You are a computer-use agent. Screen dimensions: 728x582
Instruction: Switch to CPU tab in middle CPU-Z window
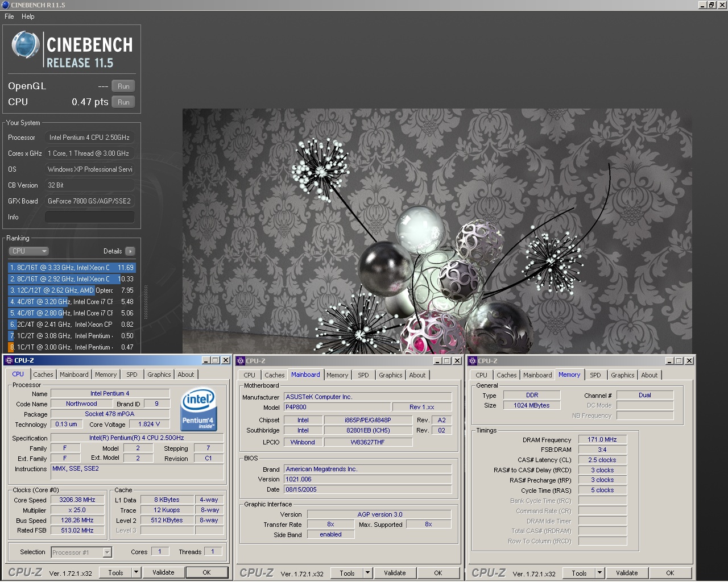249,375
